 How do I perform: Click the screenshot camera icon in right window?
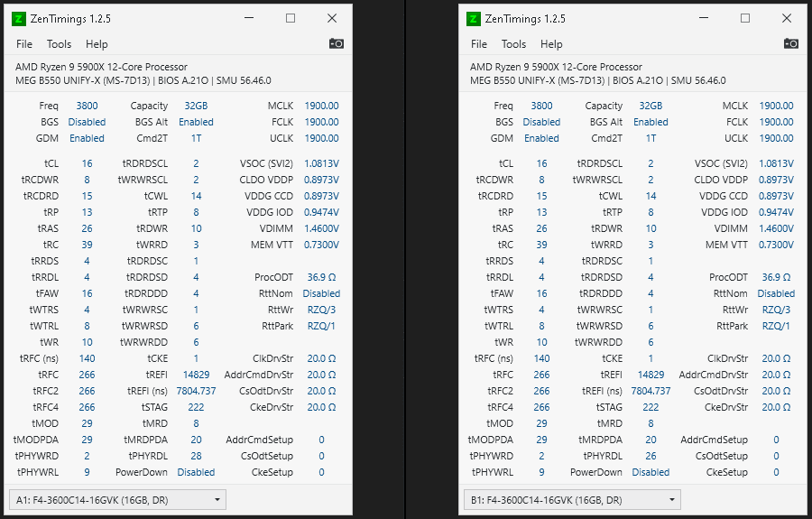point(790,43)
